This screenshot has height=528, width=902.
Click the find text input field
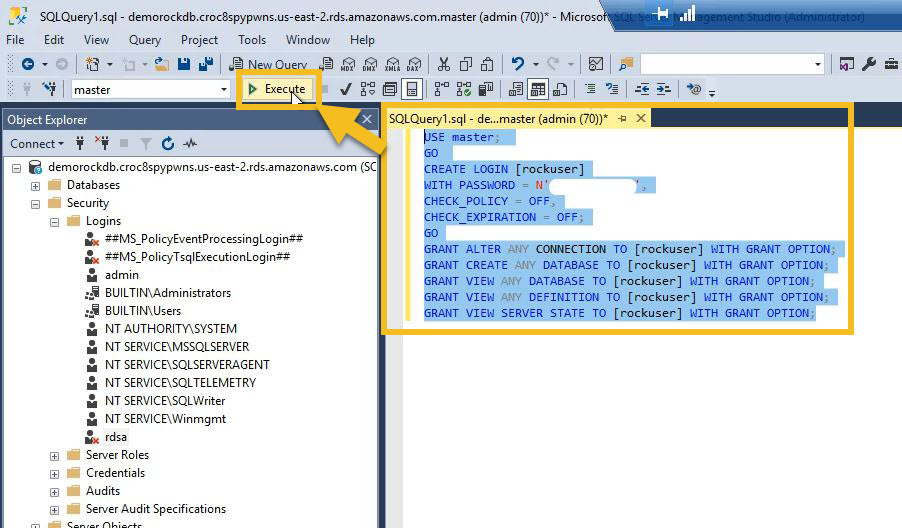726,64
